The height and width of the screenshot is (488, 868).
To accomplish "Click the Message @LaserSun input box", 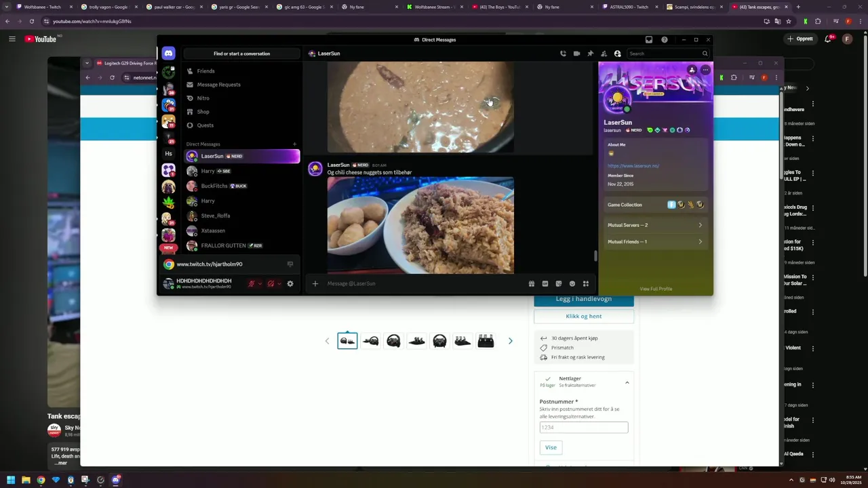I will tap(424, 283).
